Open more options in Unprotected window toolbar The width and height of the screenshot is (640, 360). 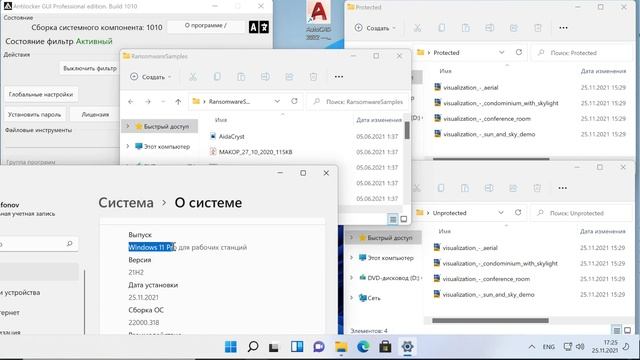coord(562,188)
